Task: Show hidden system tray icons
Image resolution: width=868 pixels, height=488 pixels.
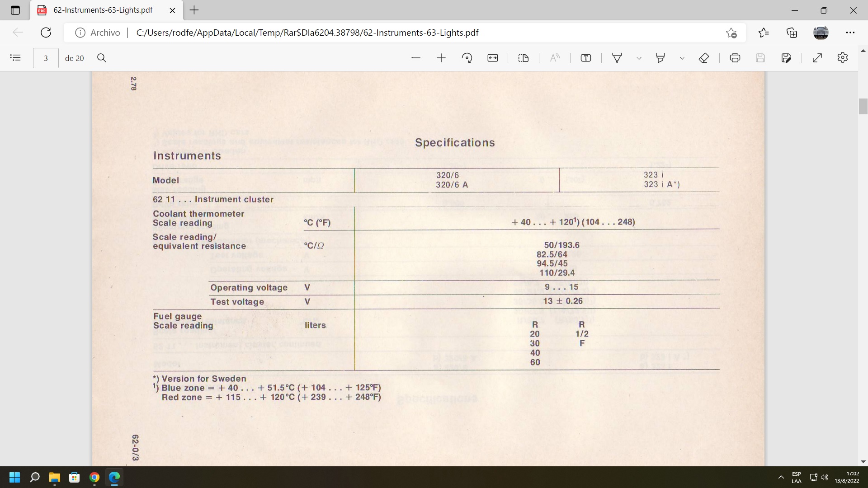Action: (x=781, y=477)
